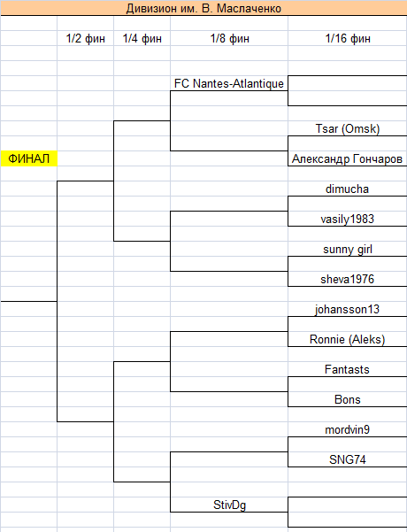The height and width of the screenshot is (532, 407).
Task: Select the Александр Гончаров cell
Action: pyautogui.click(x=348, y=158)
